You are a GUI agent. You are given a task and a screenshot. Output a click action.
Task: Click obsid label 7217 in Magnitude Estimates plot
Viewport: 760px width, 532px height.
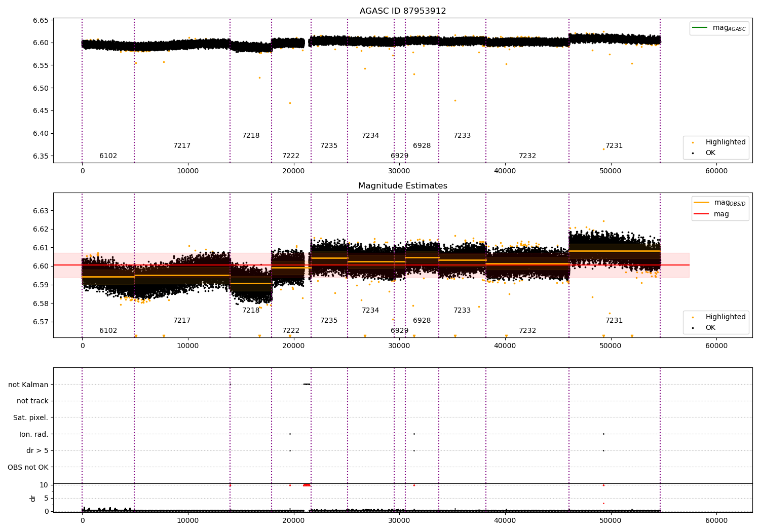click(x=182, y=321)
